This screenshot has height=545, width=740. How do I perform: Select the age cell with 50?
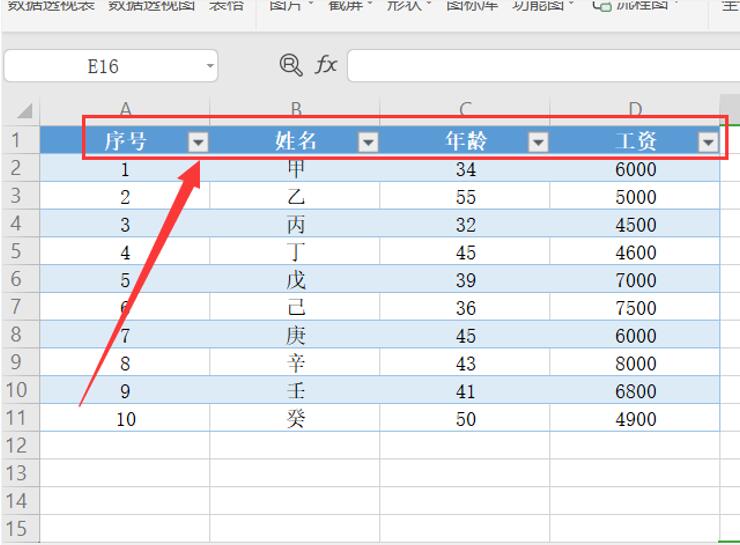pyautogui.click(x=465, y=418)
